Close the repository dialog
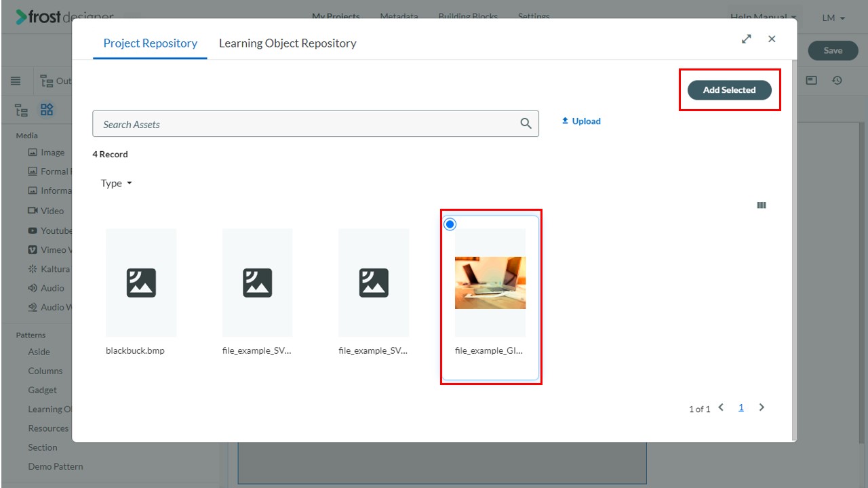 pyautogui.click(x=772, y=39)
